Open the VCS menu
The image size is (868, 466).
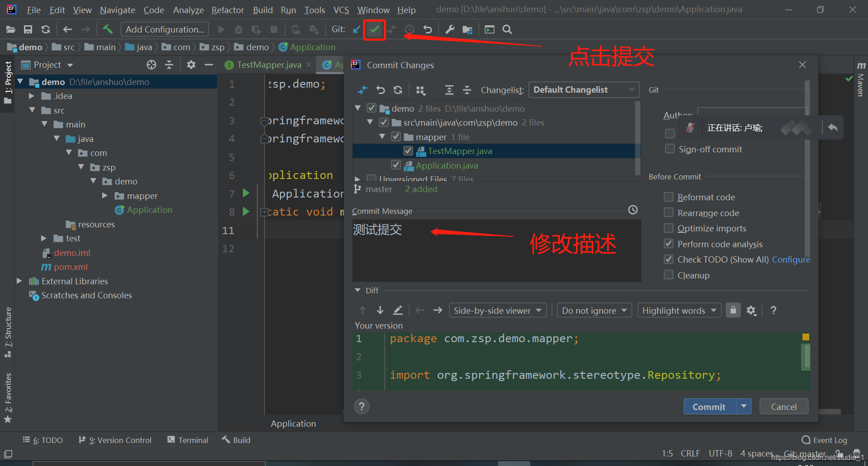341,9
